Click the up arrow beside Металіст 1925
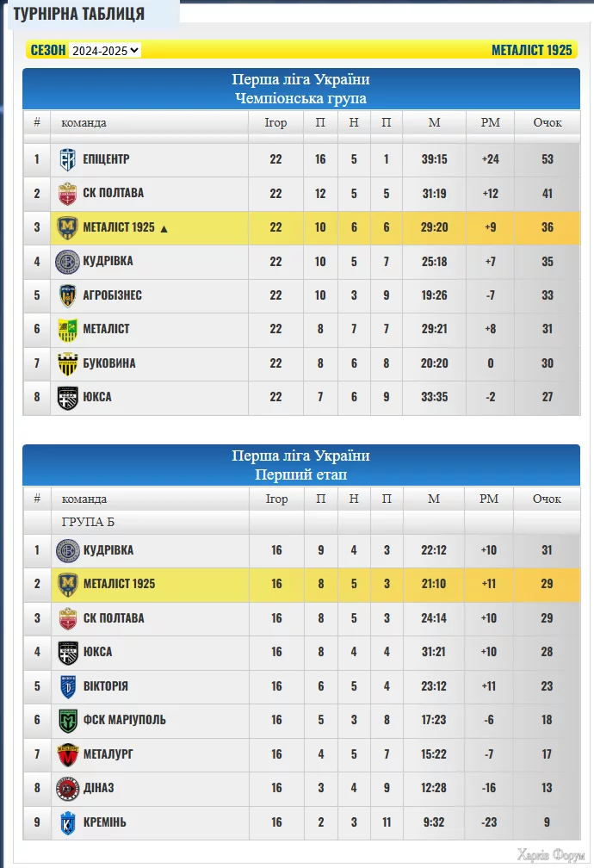 click(x=164, y=229)
